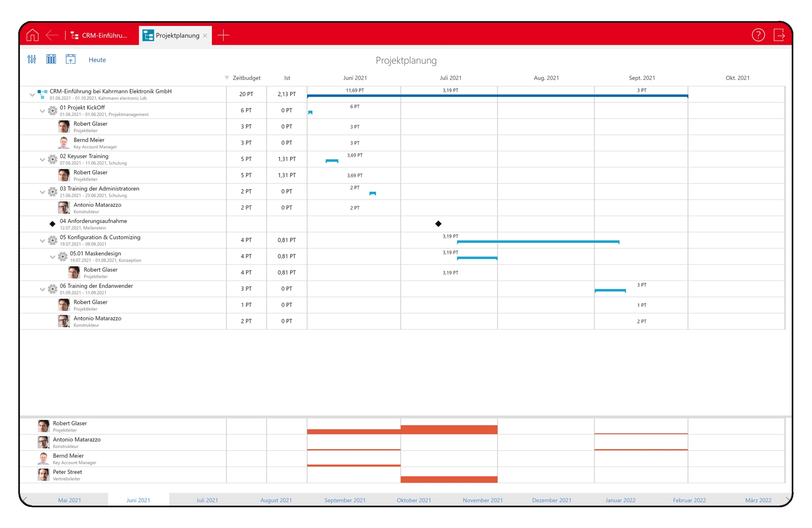Open the help question mark icon
The height and width of the screenshot is (528, 812).
point(758,35)
